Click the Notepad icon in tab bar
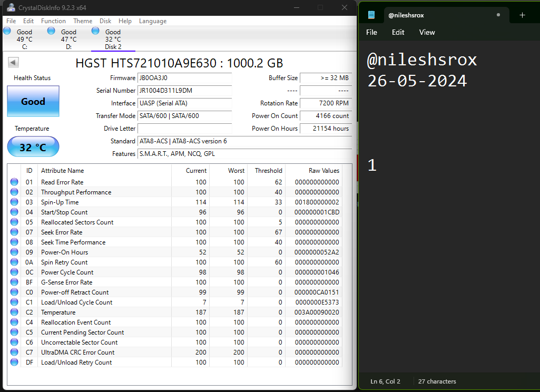540x392 pixels. click(x=372, y=15)
